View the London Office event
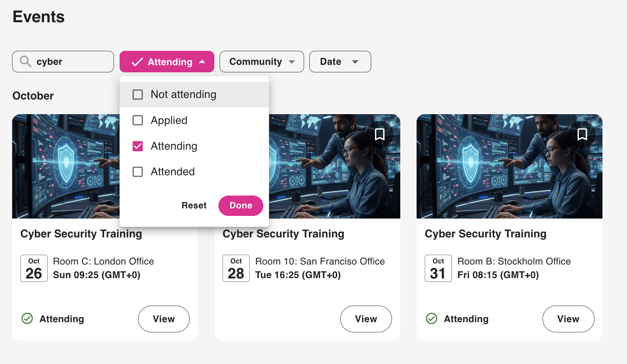This screenshot has width=627, height=364. 164,319
